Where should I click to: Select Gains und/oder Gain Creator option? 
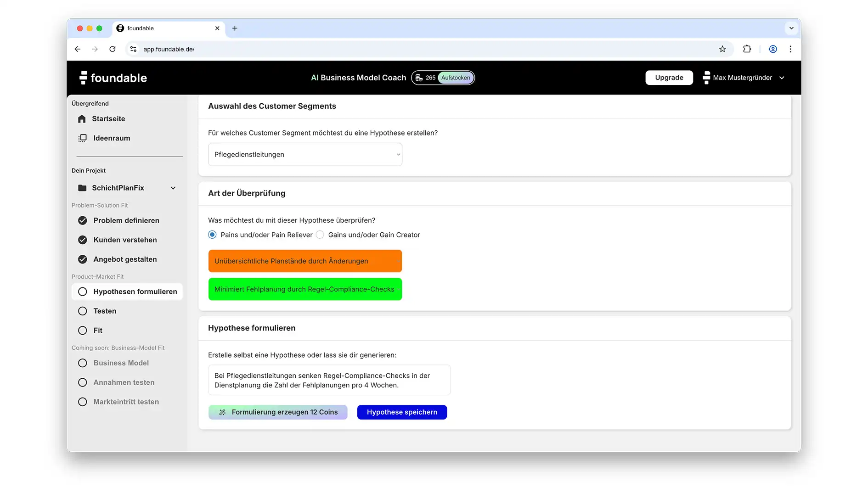pos(320,235)
